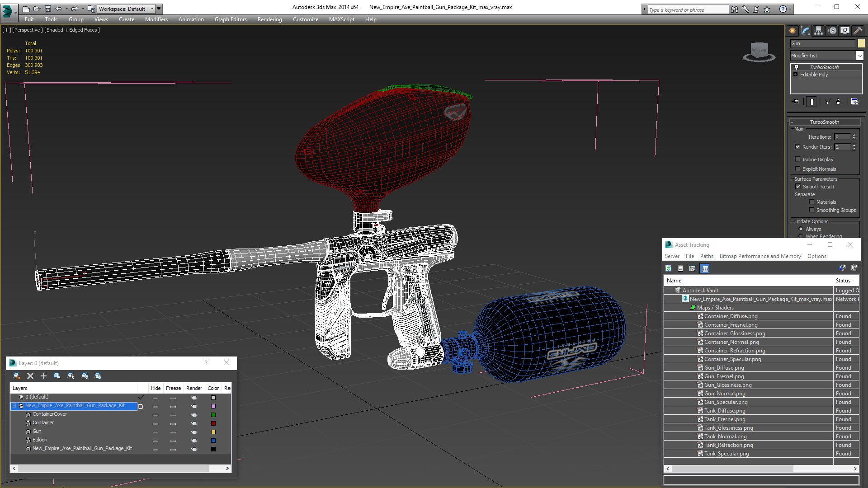The image size is (868, 488).
Task: Click the keyword search field
Action: (x=688, y=9)
